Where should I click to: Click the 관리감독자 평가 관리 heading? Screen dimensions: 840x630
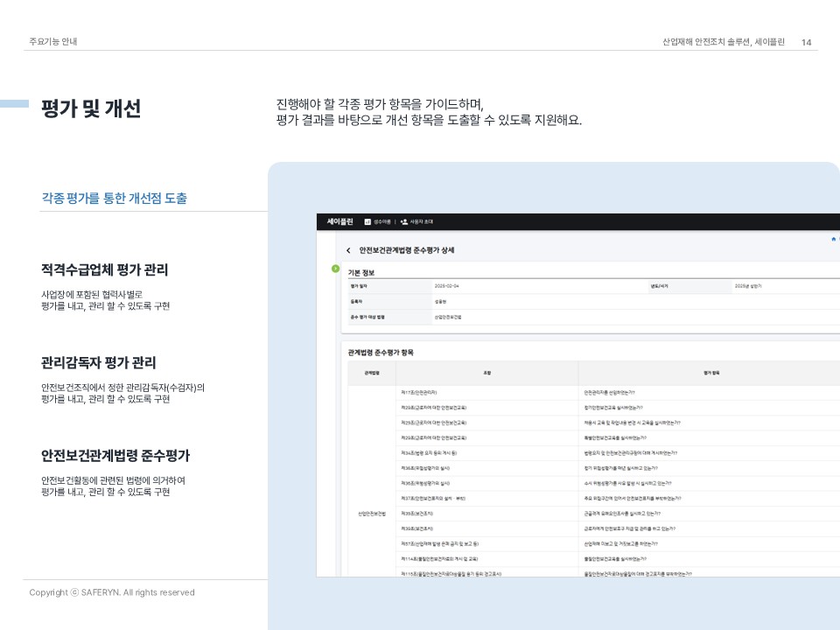98,362
